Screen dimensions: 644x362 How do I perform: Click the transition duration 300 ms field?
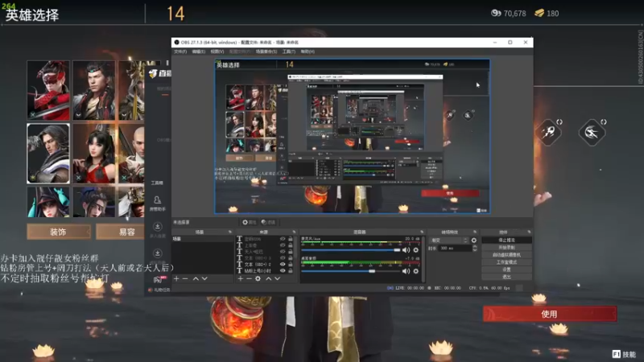click(x=454, y=249)
